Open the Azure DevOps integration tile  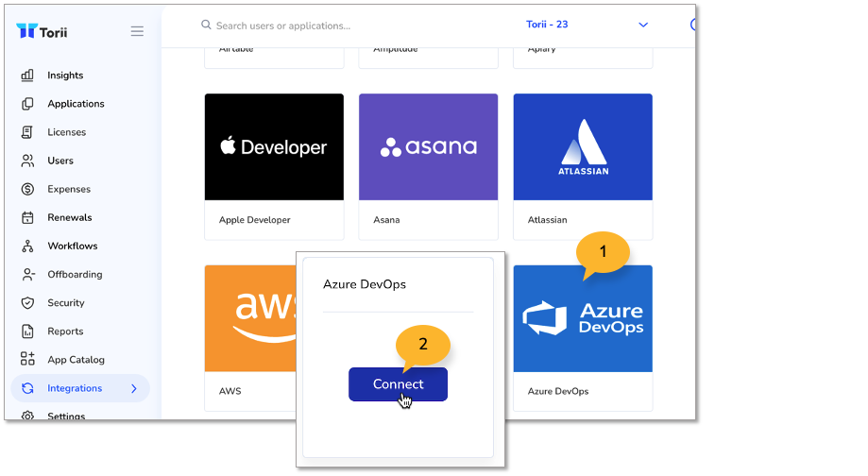pyautogui.click(x=583, y=337)
